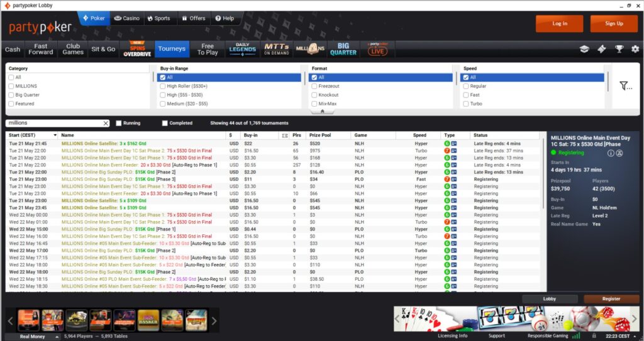Click the close icon beside the details info icon
This screenshot has height=341, width=644.
619,153
